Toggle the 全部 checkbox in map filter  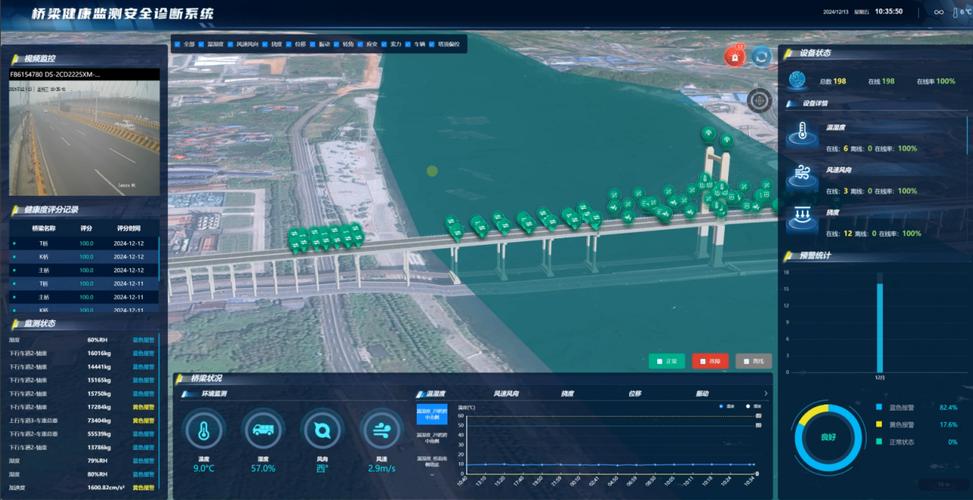click(178, 45)
